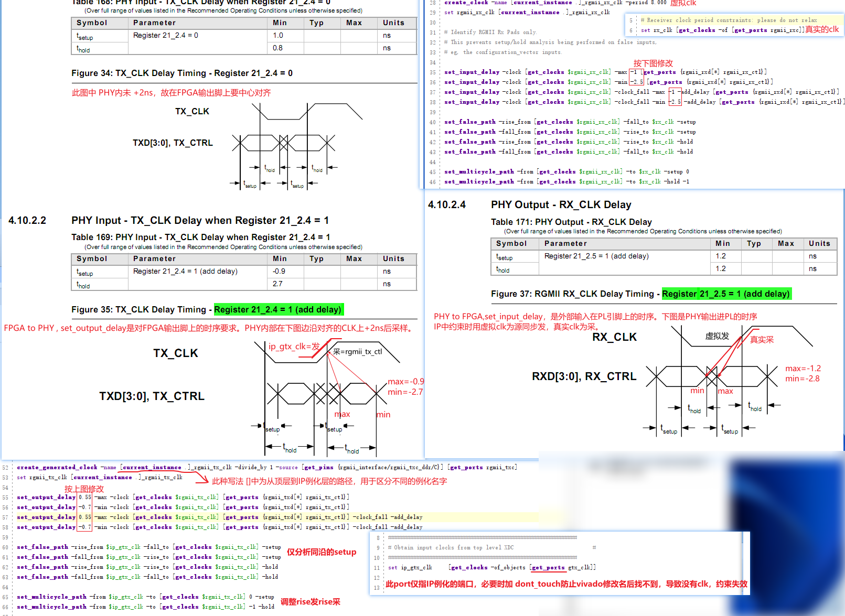The height and width of the screenshot is (616, 845).
Task: Select the section number "4.10.2.4"
Action: point(447,205)
